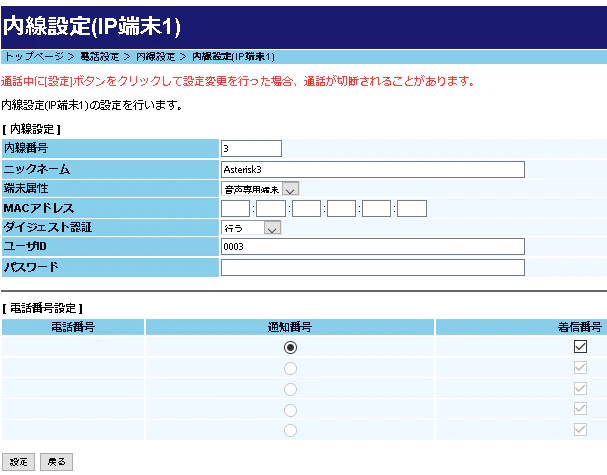This screenshot has height=475, width=607.
Task: Toggle the first row's 着信番号 checkbox
Action: [580, 346]
